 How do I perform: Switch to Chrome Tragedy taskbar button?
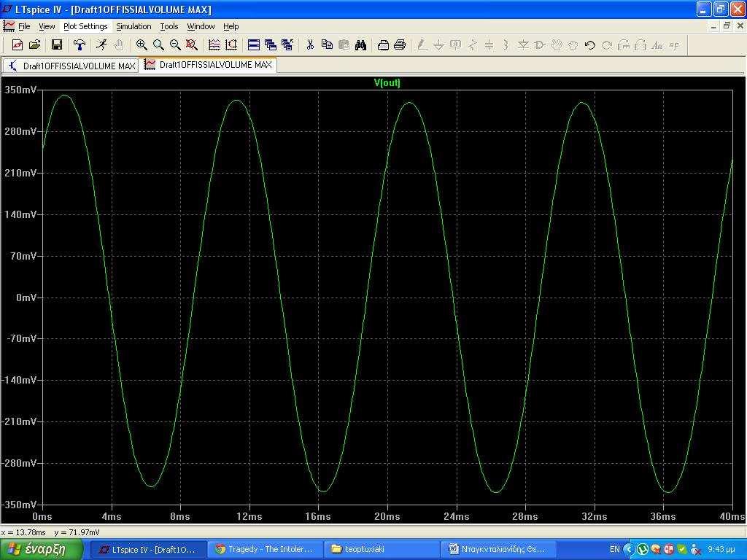pyautogui.click(x=266, y=550)
